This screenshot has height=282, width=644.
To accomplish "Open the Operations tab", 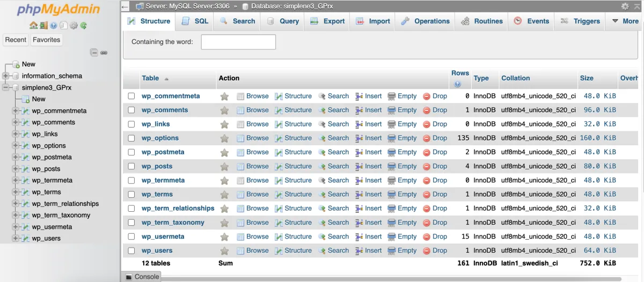I will coord(425,21).
